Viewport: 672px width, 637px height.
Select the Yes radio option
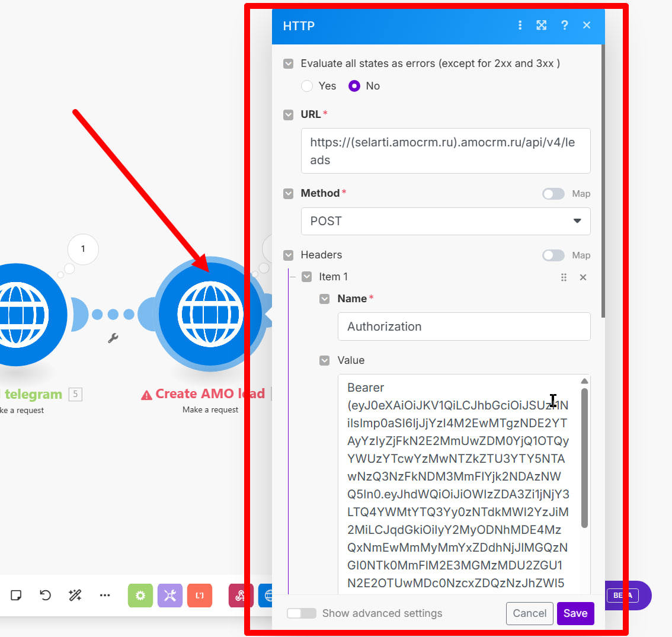pos(307,86)
